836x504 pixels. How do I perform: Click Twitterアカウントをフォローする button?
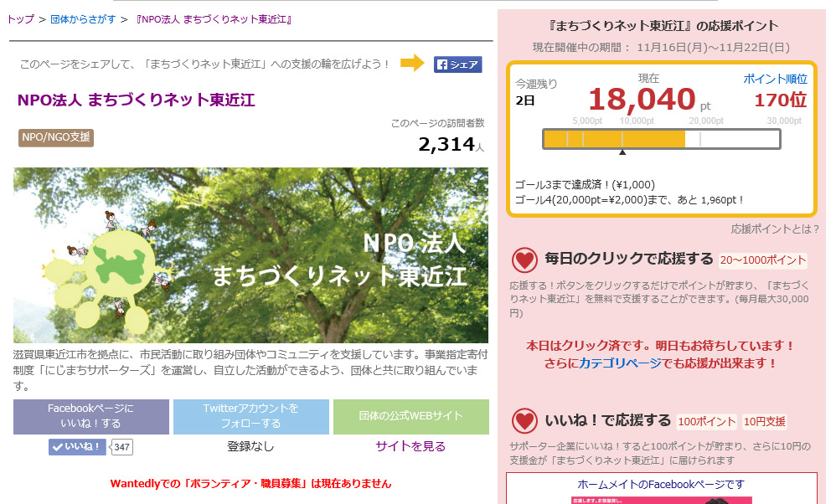point(250,416)
